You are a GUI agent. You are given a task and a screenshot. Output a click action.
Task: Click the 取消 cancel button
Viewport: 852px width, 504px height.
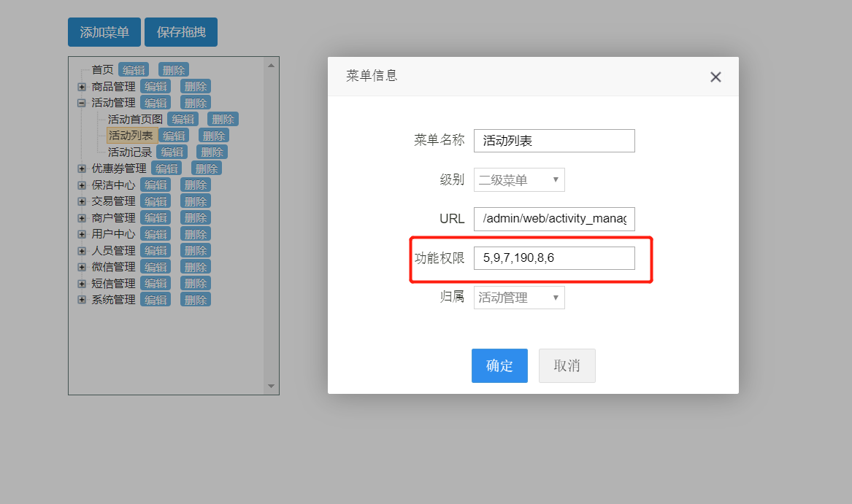tap(567, 365)
